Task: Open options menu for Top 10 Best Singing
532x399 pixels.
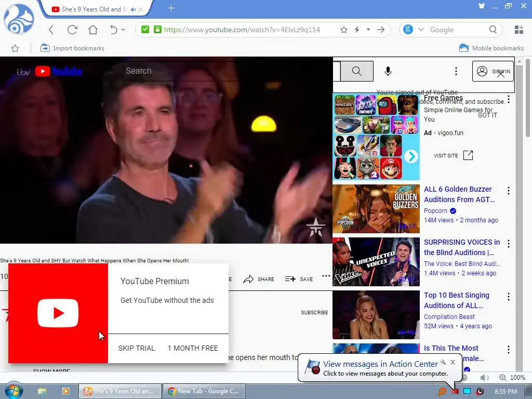Action: click(508, 297)
